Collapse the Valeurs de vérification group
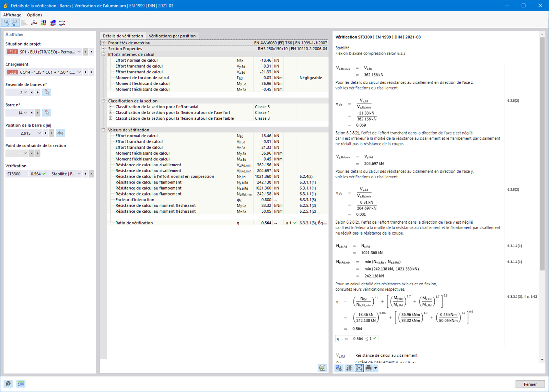 pyautogui.click(x=103, y=130)
